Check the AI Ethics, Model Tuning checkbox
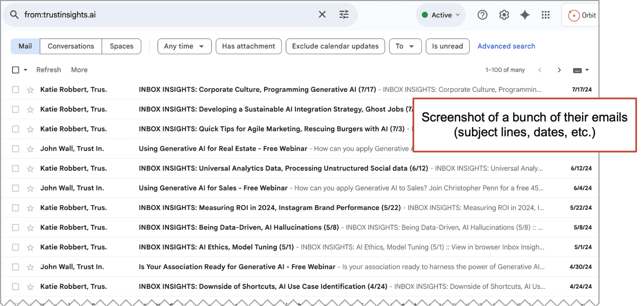The height and width of the screenshot is (306, 644). [x=15, y=247]
